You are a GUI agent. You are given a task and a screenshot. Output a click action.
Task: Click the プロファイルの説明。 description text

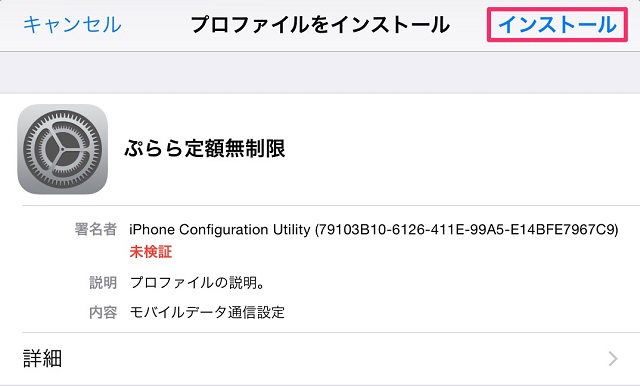tap(197, 282)
